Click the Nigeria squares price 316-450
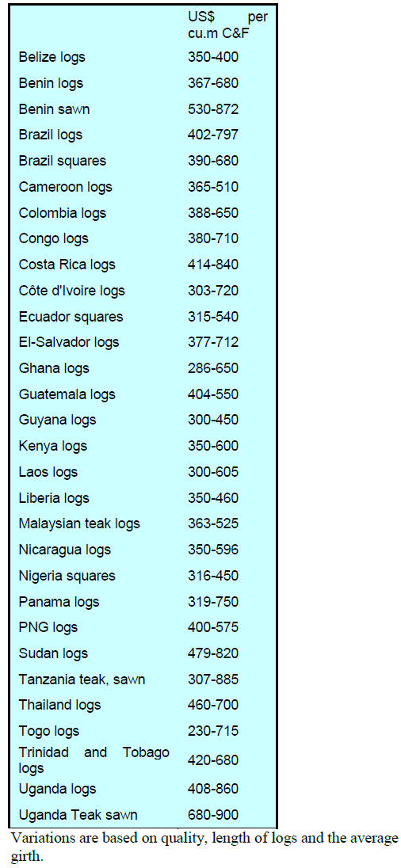Image resolution: width=401 pixels, height=868 pixels. 212,576
